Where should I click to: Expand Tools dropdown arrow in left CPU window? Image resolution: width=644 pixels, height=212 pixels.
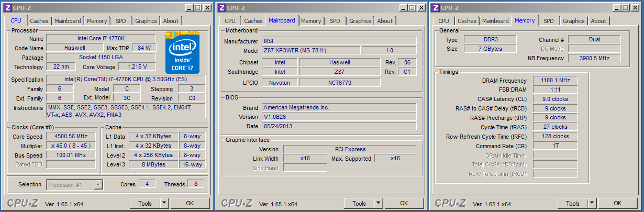pos(164,203)
